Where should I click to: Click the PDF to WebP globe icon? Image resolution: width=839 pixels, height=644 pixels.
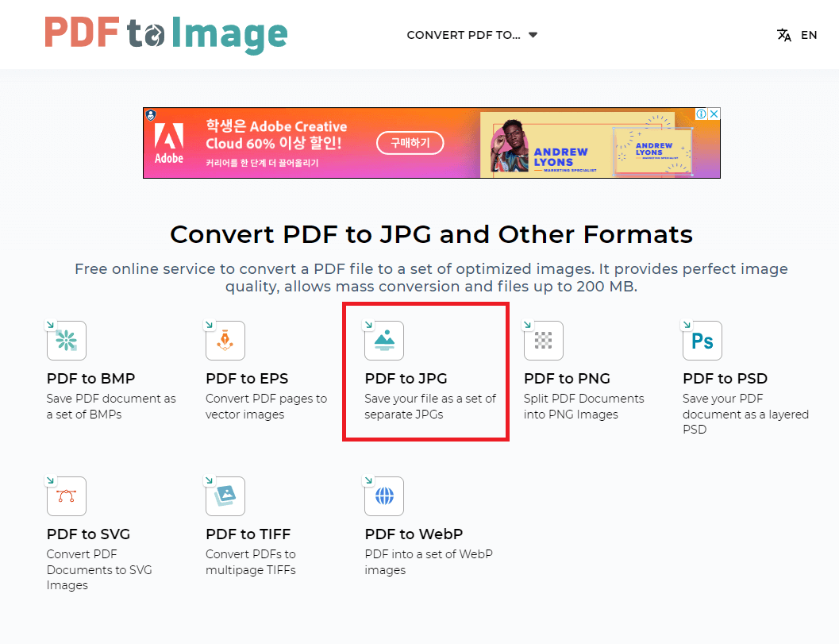tap(383, 496)
